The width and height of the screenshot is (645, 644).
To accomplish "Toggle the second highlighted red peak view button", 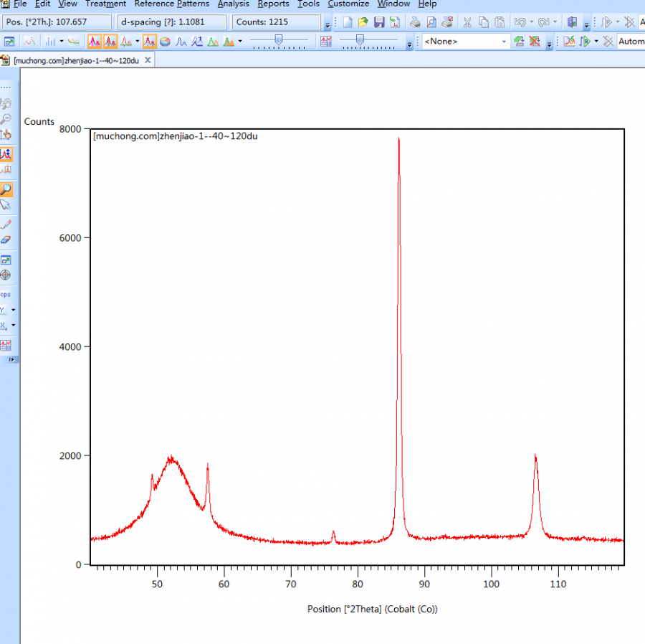I will [110, 42].
